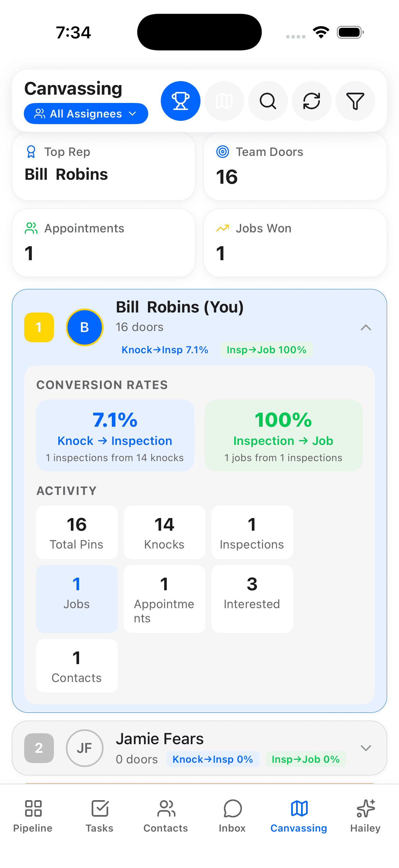Tap the yellow rank 1 badge
Viewport: 399px width, 868px height.
[39, 327]
